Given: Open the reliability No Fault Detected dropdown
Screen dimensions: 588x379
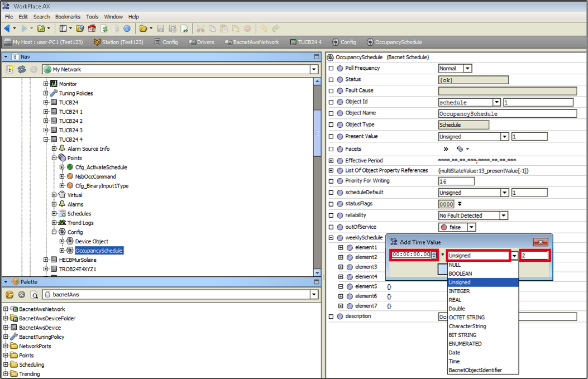Looking at the screenshot, I should click(x=504, y=215).
